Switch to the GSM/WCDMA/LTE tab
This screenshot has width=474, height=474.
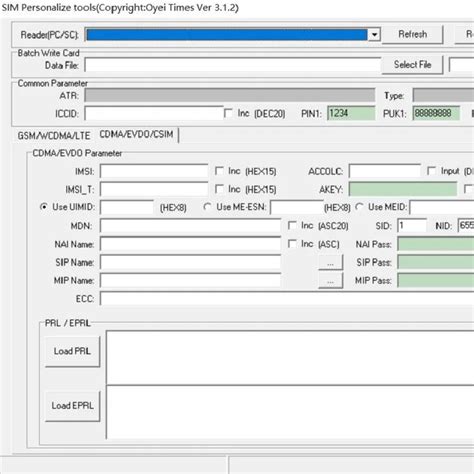click(54, 136)
